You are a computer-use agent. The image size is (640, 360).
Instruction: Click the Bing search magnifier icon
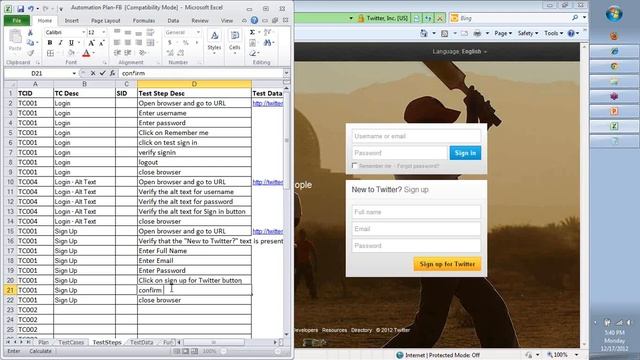tap(575, 18)
